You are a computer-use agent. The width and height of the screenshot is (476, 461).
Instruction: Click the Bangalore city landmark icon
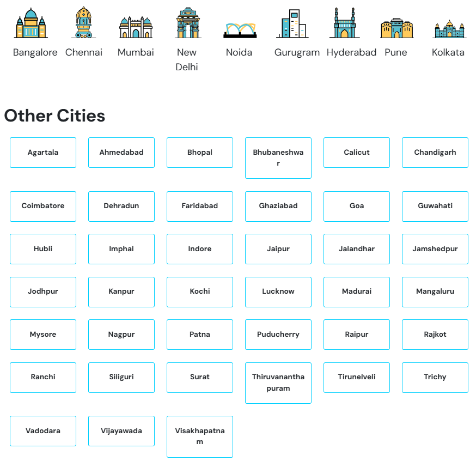point(31,23)
